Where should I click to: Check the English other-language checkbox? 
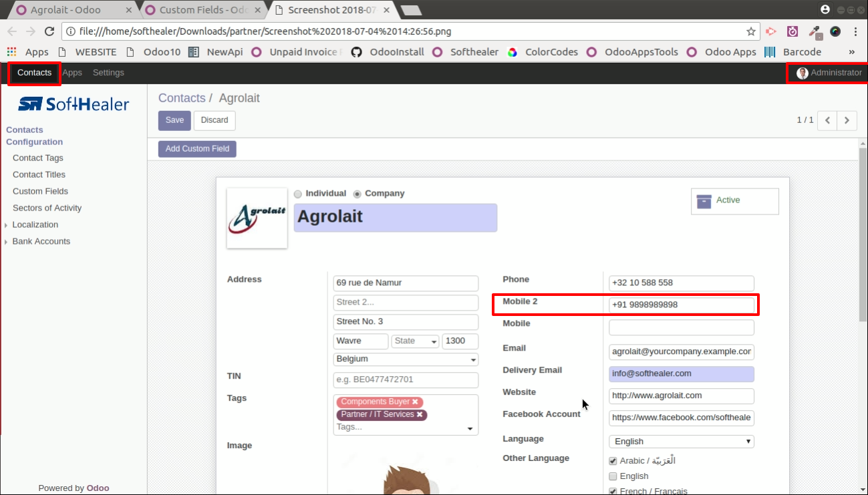tap(613, 476)
